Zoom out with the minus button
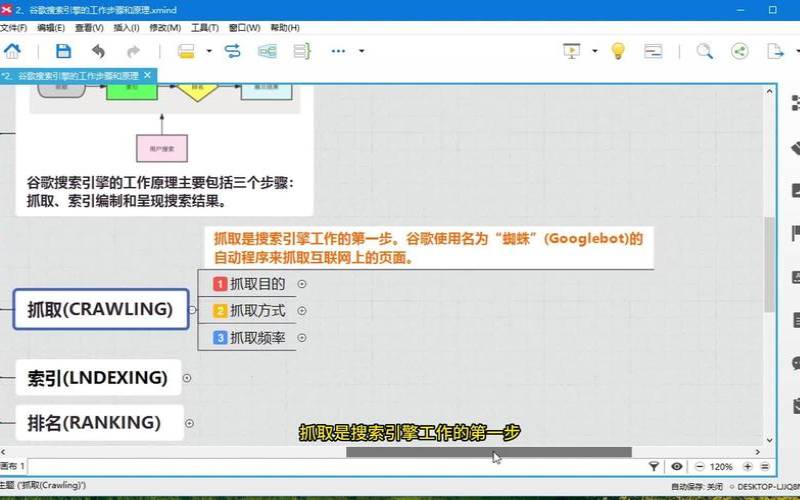Viewport: 800px width, 500px height. tap(699, 466)
